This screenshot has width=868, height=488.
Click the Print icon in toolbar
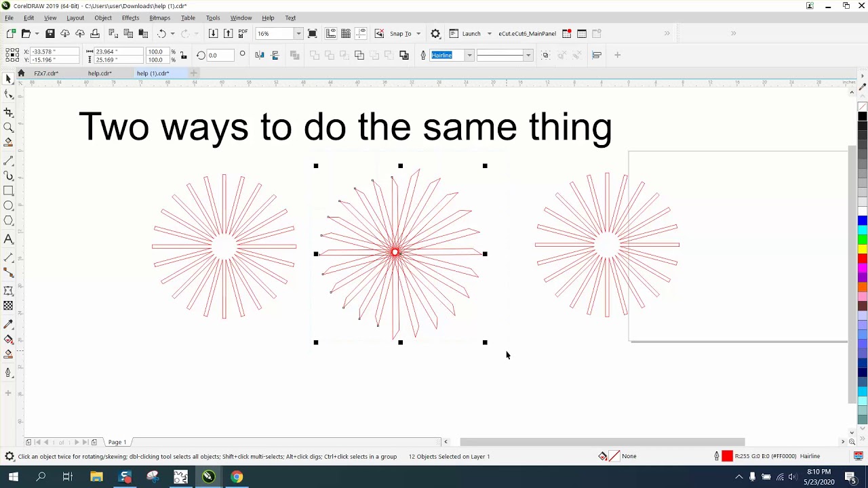[x=95, y=33]
